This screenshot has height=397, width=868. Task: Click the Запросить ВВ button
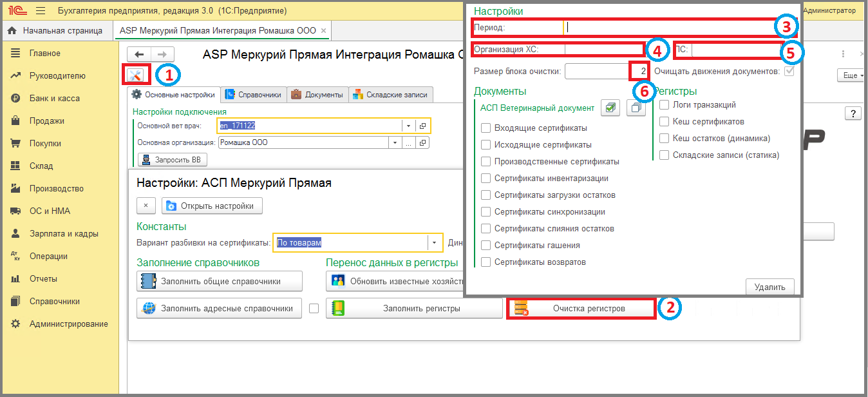point(173,159)
